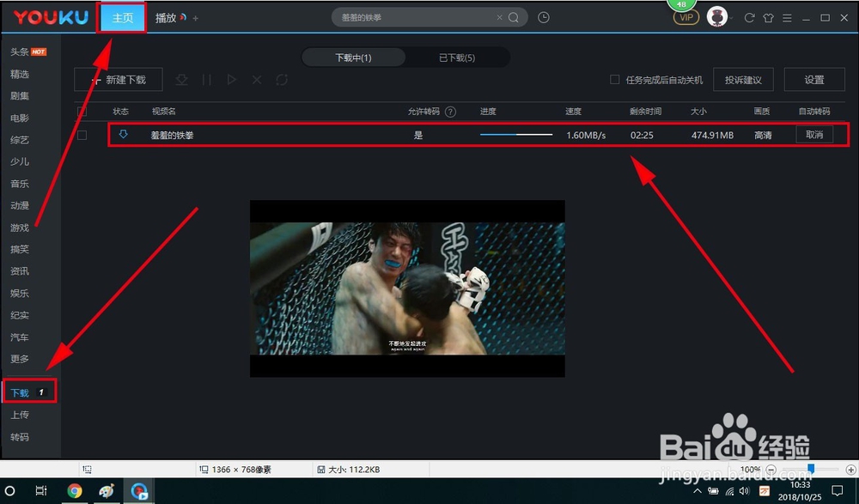
Task: Click the YOUKU logo
Action: 51,17
